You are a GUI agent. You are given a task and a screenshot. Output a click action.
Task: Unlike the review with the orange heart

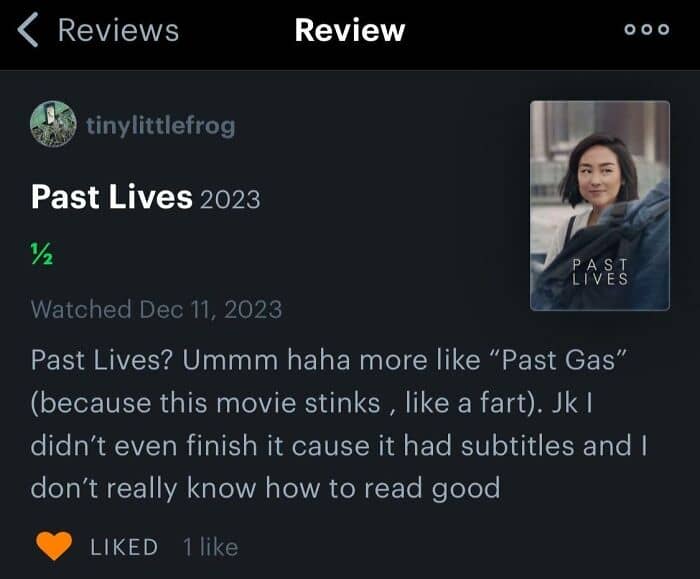54,546
